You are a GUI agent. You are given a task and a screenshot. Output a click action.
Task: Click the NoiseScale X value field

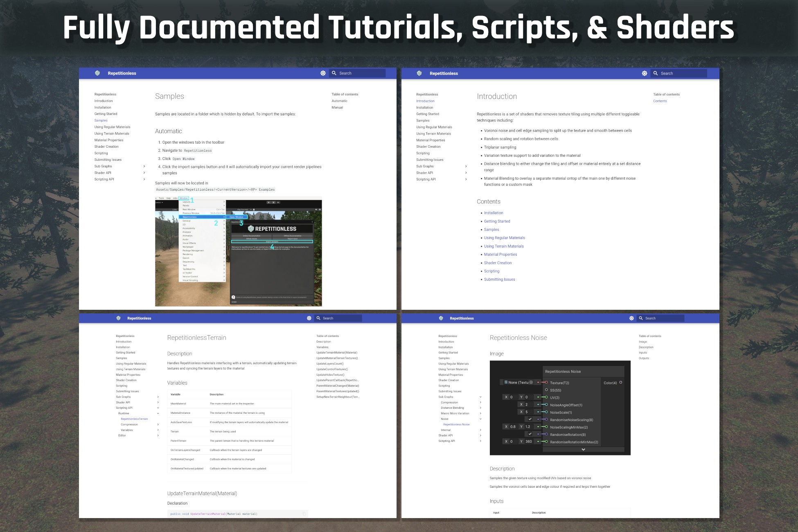point(528,412)
